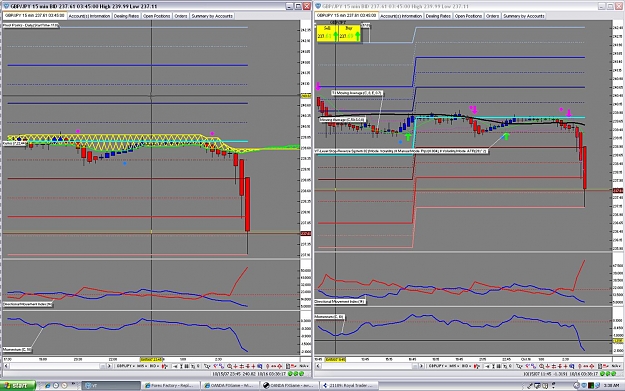Viewport: 625px width, 391px height.
Task: Select Directional Movement Index label in right chart
Action: coord(340,302)
